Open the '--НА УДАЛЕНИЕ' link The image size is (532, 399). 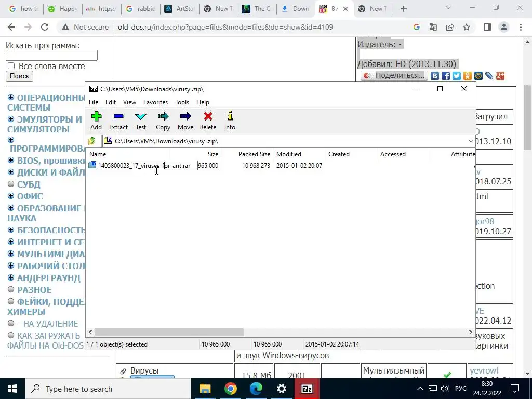point(47,324)
